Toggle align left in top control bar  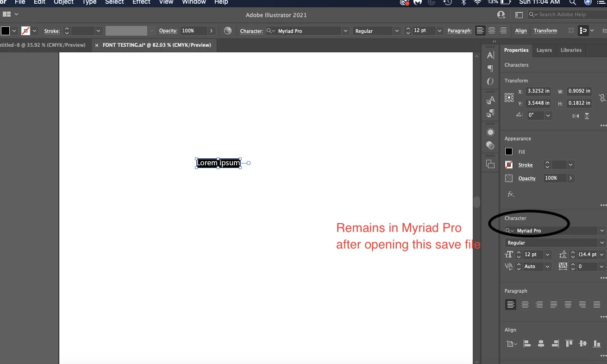point(481,31)
